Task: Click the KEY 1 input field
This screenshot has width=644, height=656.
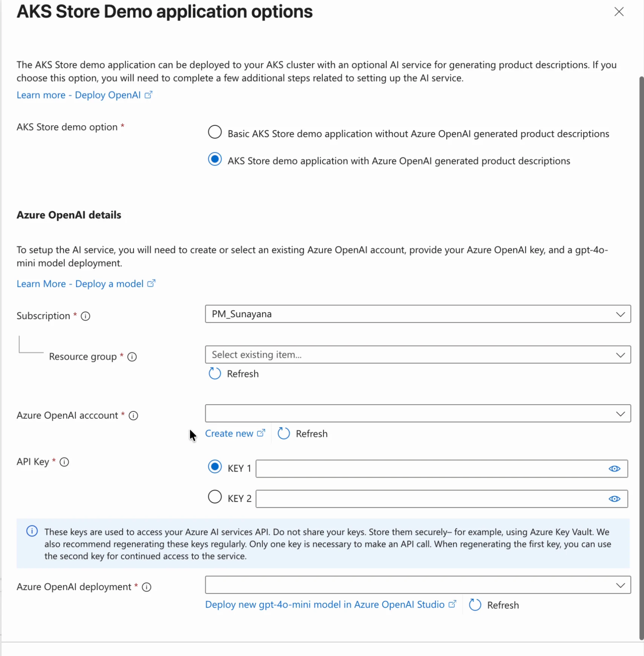Action: click(442, 469)
